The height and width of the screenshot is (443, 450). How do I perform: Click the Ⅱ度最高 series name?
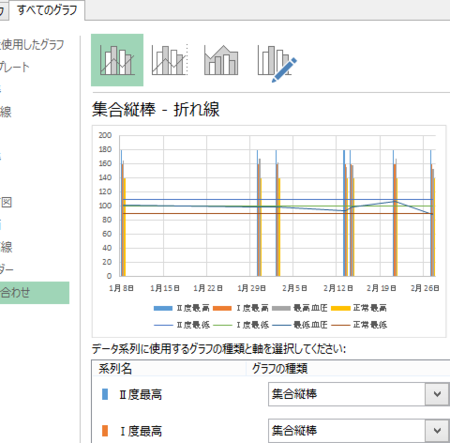(x=141, y=395)
